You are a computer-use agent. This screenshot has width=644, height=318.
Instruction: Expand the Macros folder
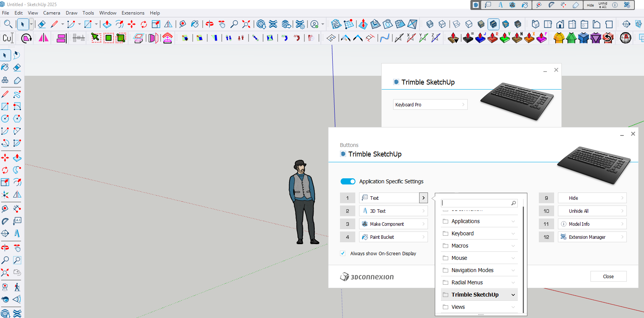point(479,246)
